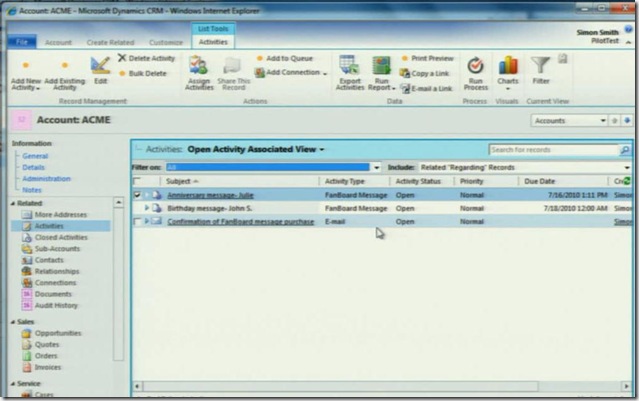639x401 pixels.
Task: Click the grid scroll right arrow
Action: (626, 386)
